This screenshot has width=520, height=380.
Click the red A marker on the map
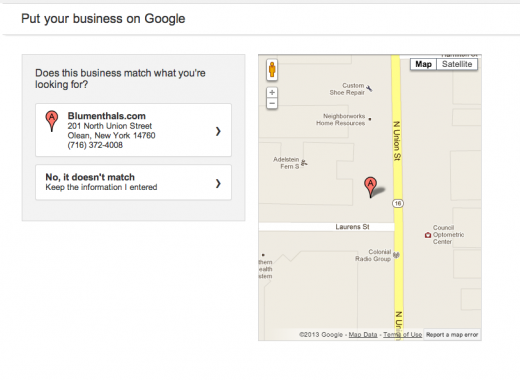coord(371,187)
